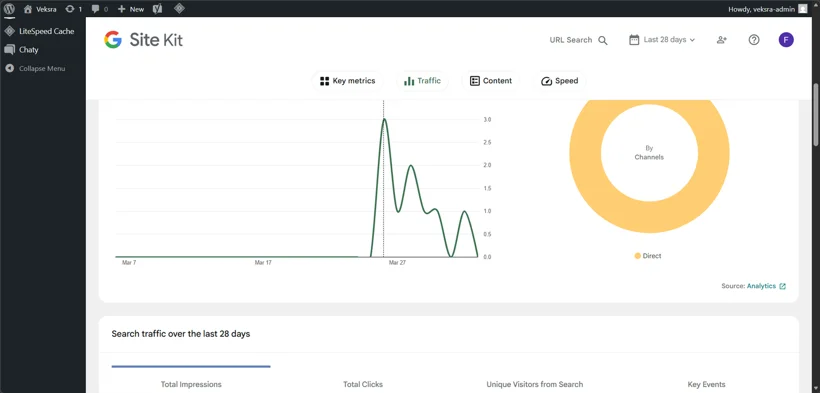Screen dimensions: 820x393
Task: Open the LiteSpeed diamond icon in admin bar
Action: [x=179, y=8]
